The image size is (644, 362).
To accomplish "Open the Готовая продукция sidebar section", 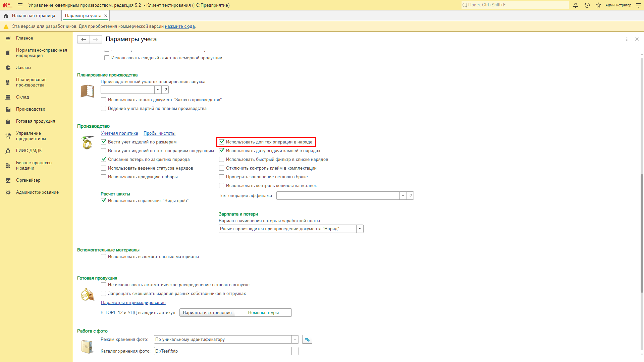I will tap(36, 121).
